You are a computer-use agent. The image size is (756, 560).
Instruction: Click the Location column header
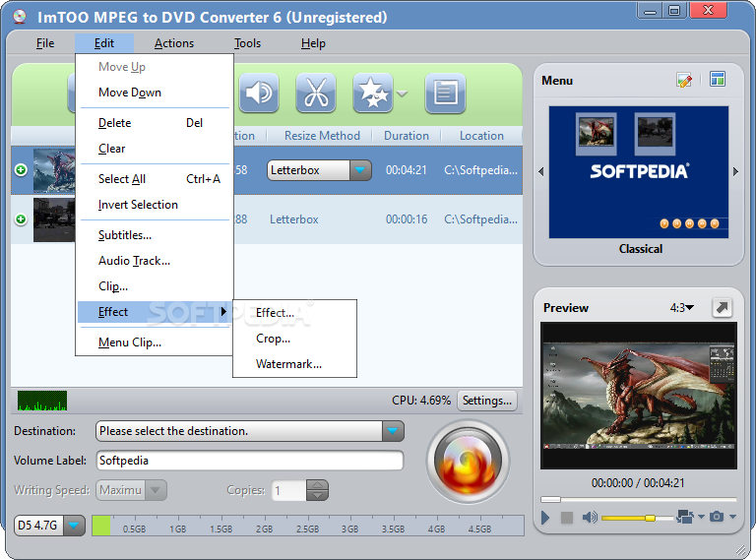481,136
